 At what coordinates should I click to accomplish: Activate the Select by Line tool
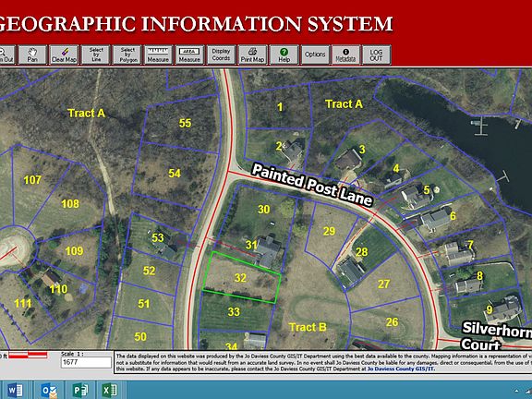click(96, 55)
